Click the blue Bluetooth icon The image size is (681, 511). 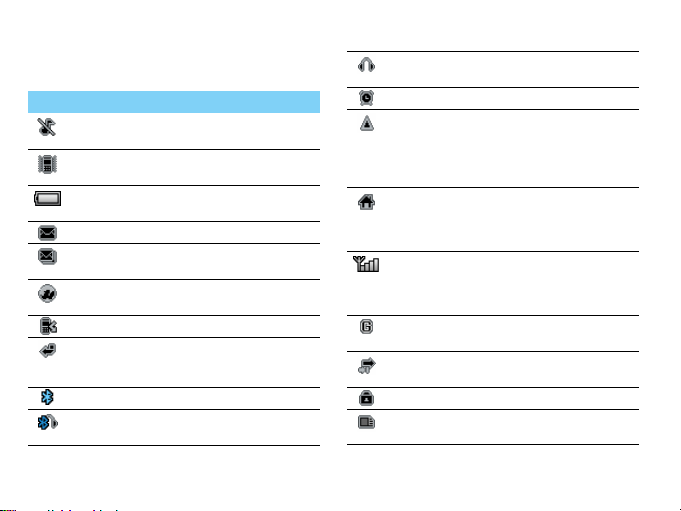tap(47, 397)
